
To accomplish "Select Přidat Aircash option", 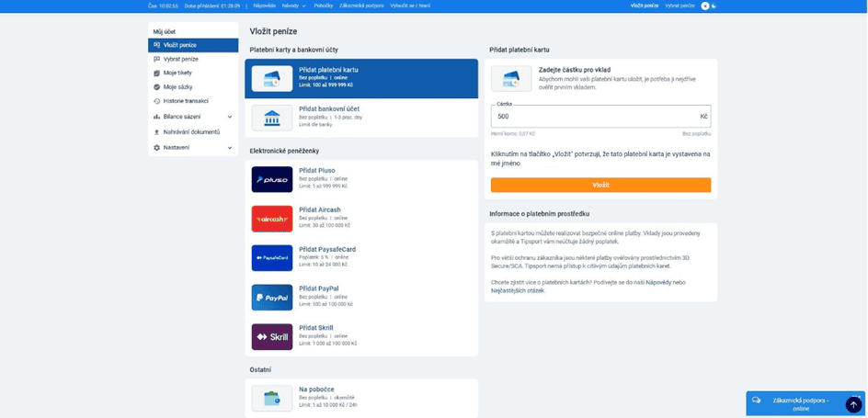I will 361,219.
